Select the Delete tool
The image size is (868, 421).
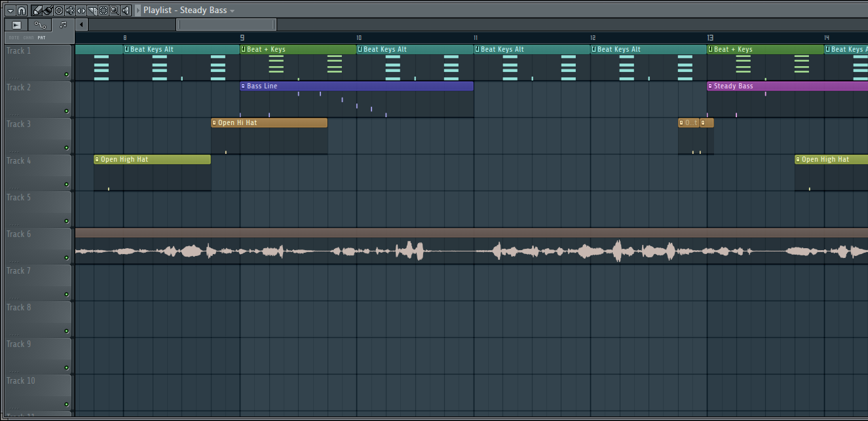[59, 10]
